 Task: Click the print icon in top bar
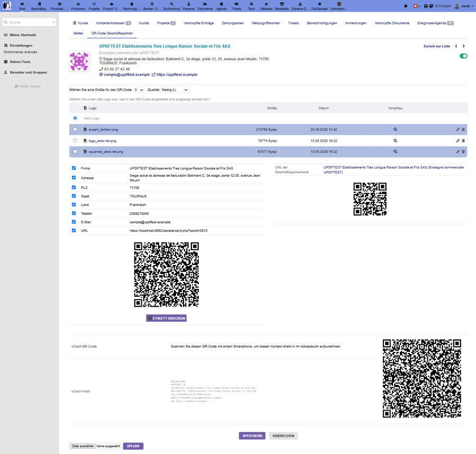[x=426, y=6]
